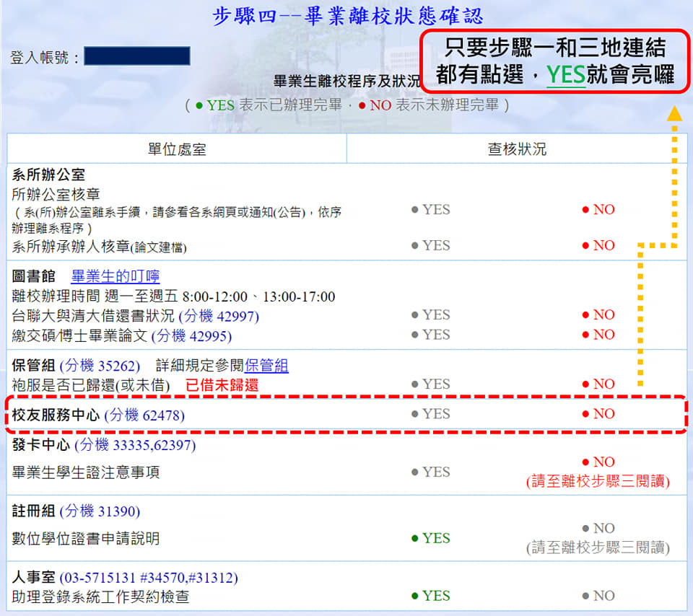Click green YES dot for 助理登錄系統工作契約檢查

415,596
